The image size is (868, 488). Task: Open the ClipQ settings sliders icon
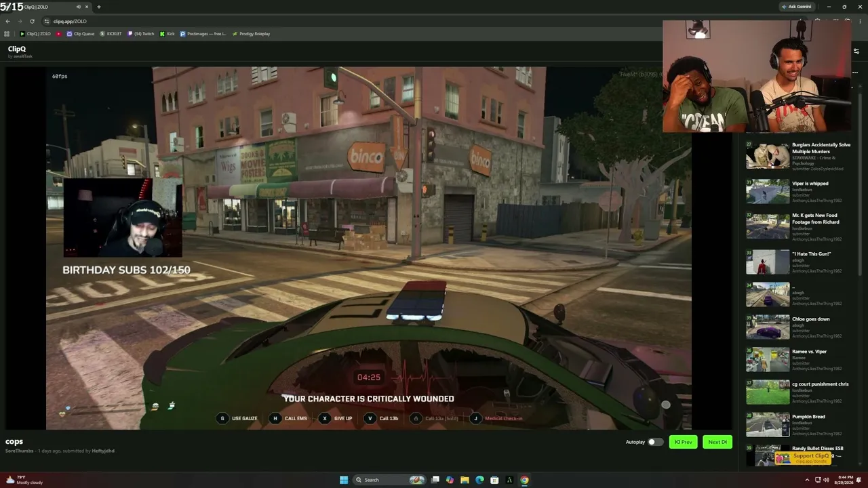[856, 51]
